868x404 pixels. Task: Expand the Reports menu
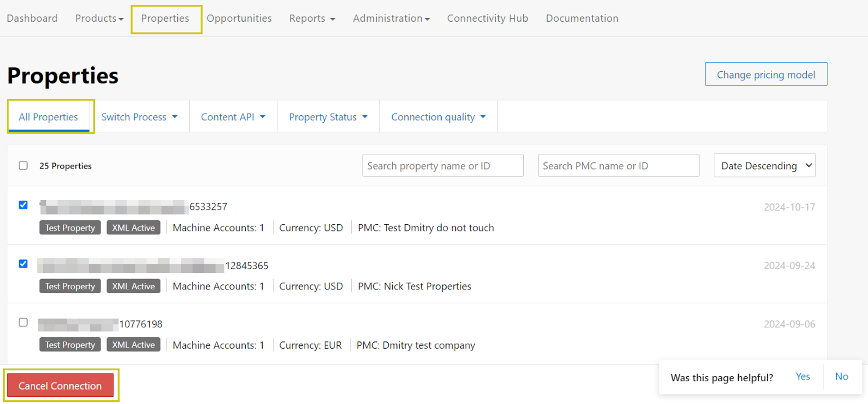tap(312, 18)
